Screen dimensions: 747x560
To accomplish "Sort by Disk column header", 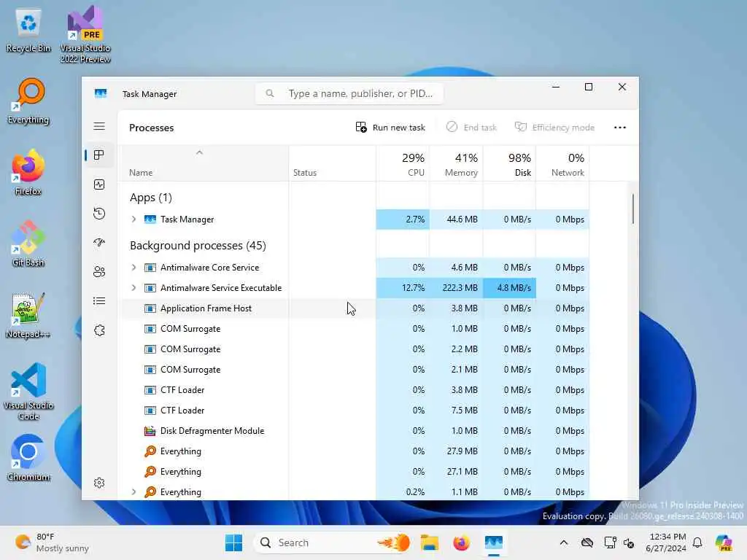I will (x=509, y=163).
